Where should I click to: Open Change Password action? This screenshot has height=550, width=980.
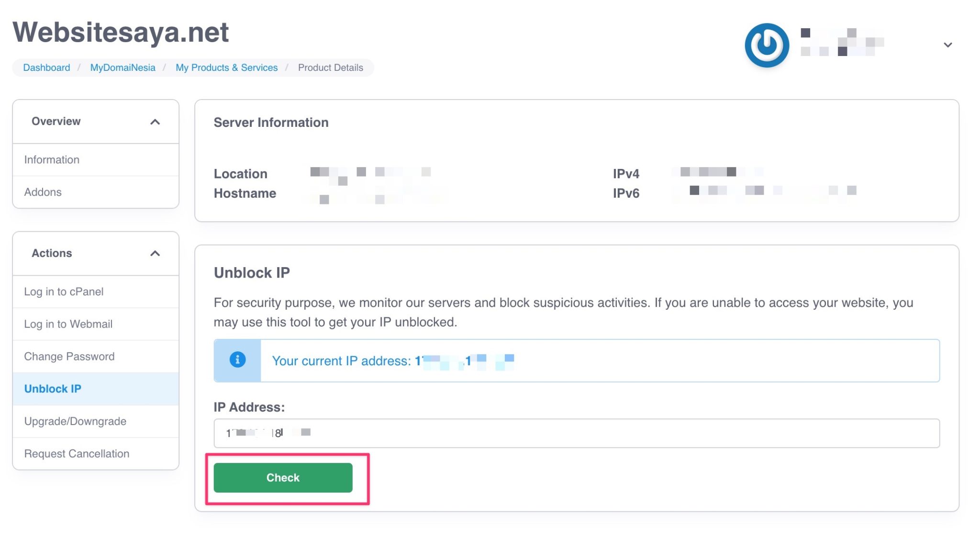69,356
